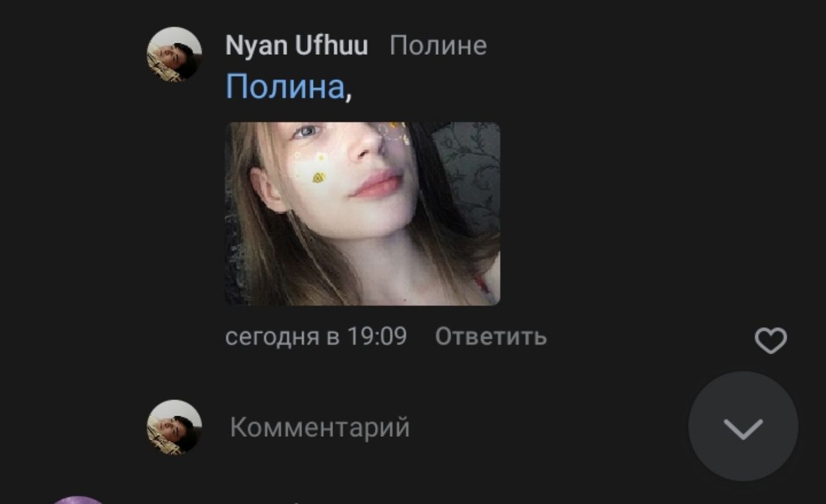The image size is (826, 504).
Task: Follow the blue Полина mention link
Action: point(285,86)
